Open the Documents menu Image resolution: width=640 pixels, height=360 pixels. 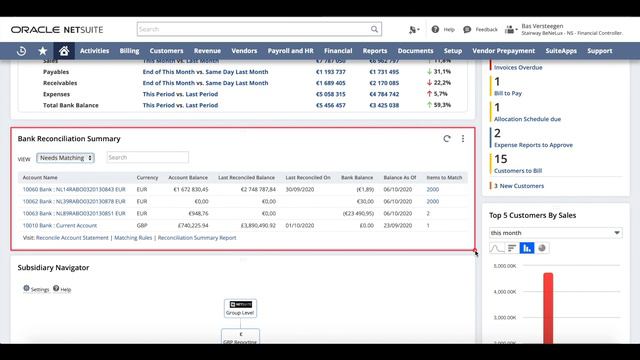point(416,51)
